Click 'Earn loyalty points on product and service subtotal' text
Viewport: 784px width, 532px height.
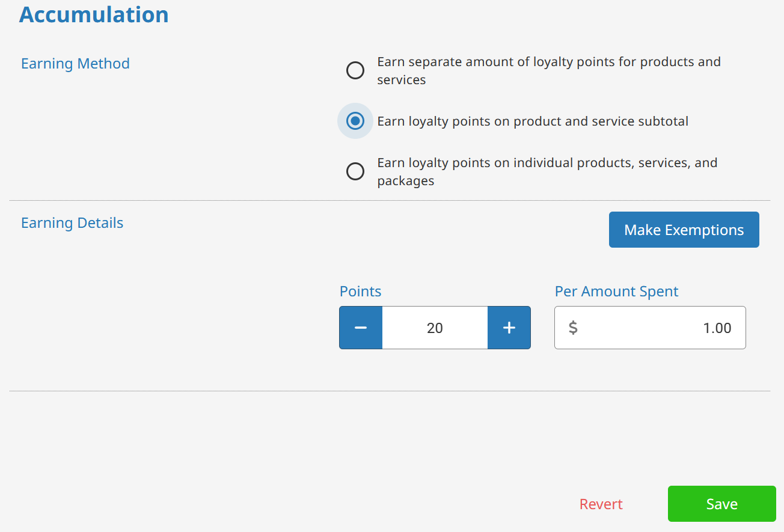pos(533,121)
